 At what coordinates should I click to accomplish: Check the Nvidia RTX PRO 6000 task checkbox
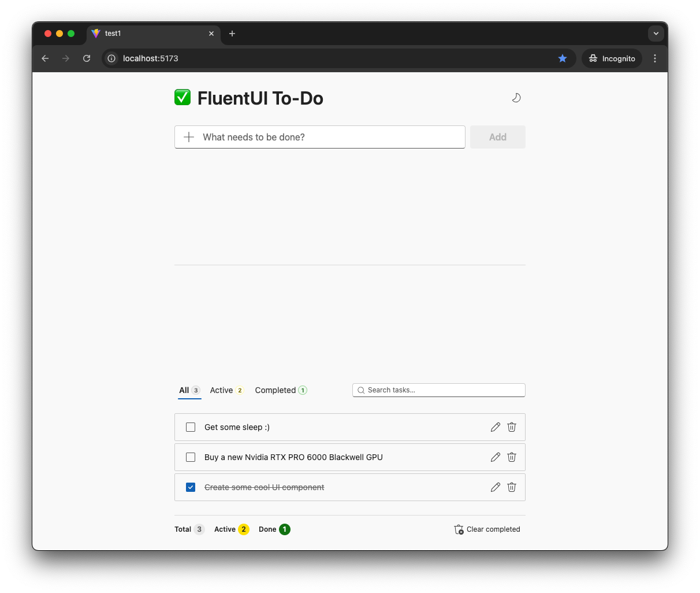coord(191,457)
